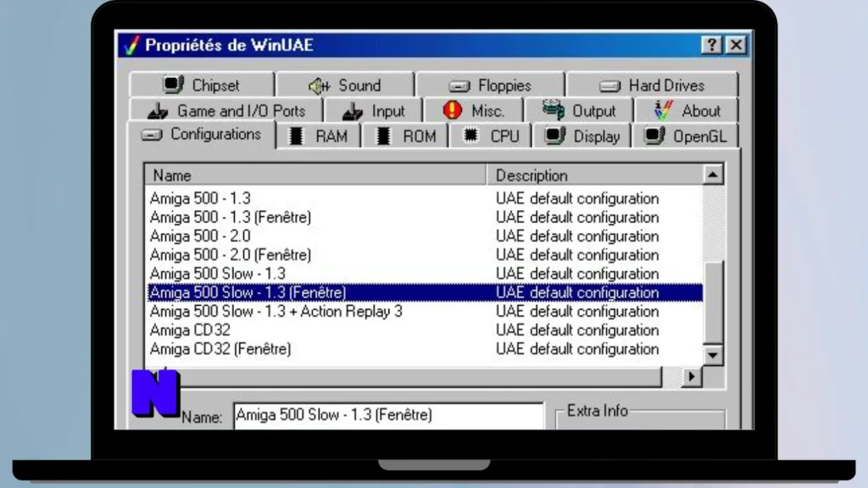Go to the Input tab
Image resolution: width=868 pixels, height=488 pixels.
click(x=374, y=111)
